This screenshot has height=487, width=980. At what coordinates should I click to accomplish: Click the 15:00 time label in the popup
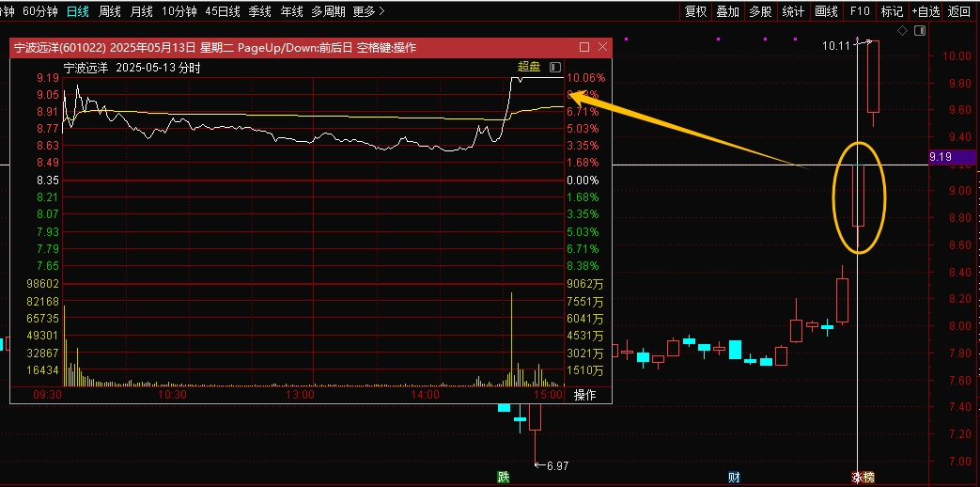tap(550, 395)
